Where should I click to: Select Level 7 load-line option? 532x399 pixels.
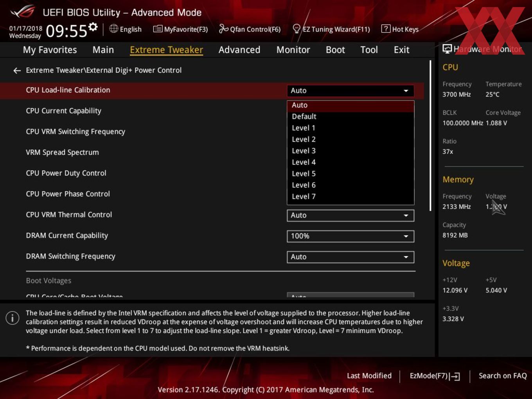click(350, 196)
